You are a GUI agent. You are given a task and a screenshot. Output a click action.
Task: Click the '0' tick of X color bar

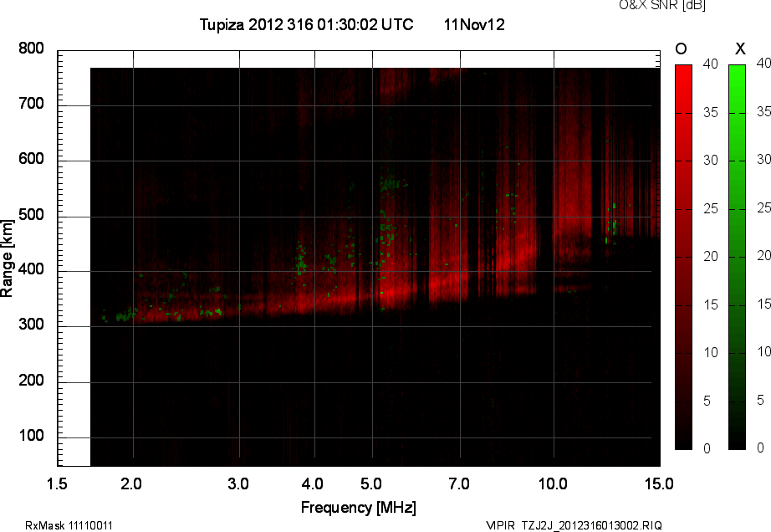760,448
